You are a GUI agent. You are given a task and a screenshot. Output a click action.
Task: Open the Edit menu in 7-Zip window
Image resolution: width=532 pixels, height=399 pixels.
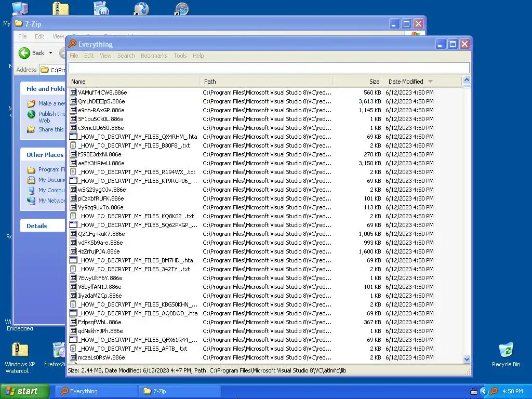click(39, 36)
